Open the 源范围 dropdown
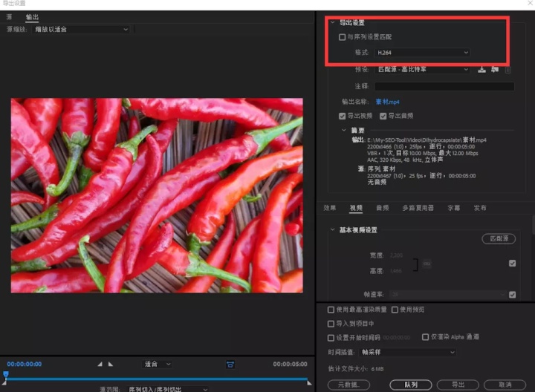 [167, 389]
